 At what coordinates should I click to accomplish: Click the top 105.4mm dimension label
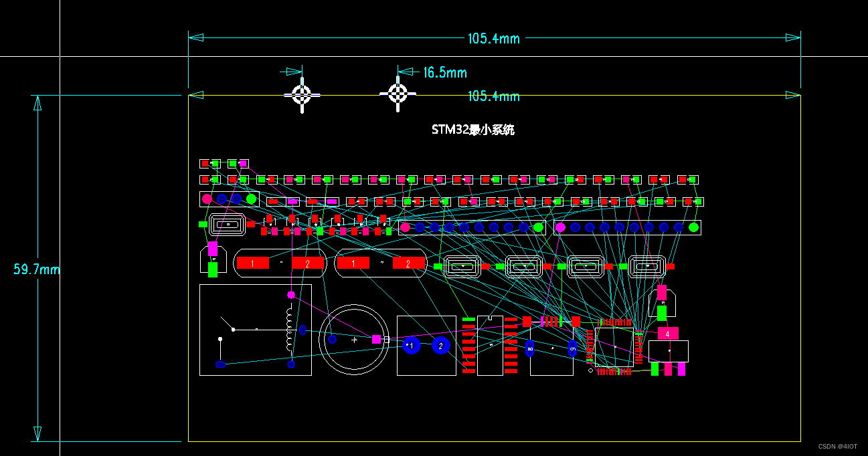[495, 38]
